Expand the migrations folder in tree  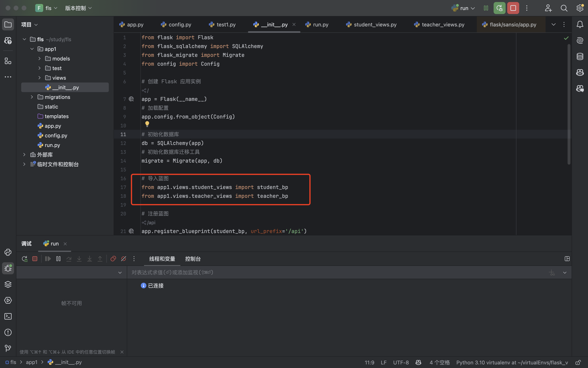click(x=32, y=97)
